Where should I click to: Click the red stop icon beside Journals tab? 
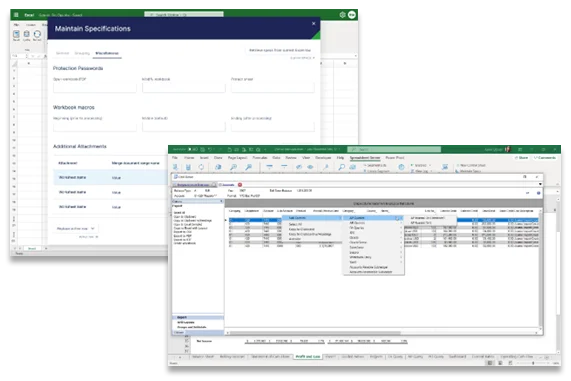pos(240,185)
